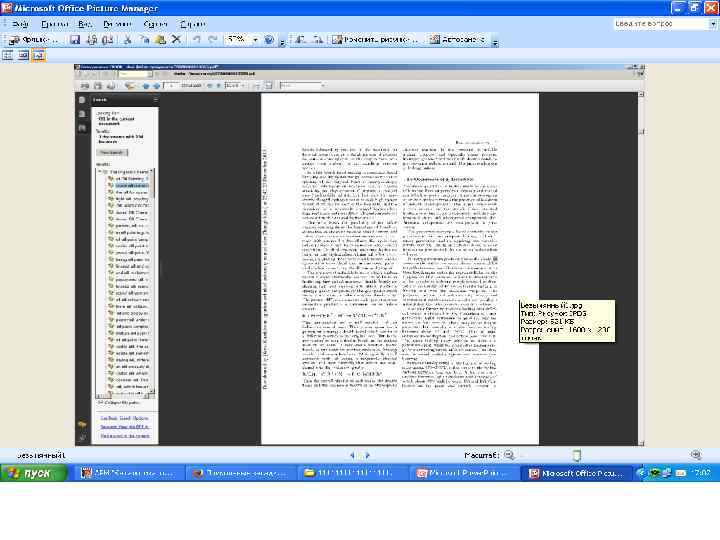Open the Вид menu
Screen dimensions: 720x540
(x=84, y=24)
